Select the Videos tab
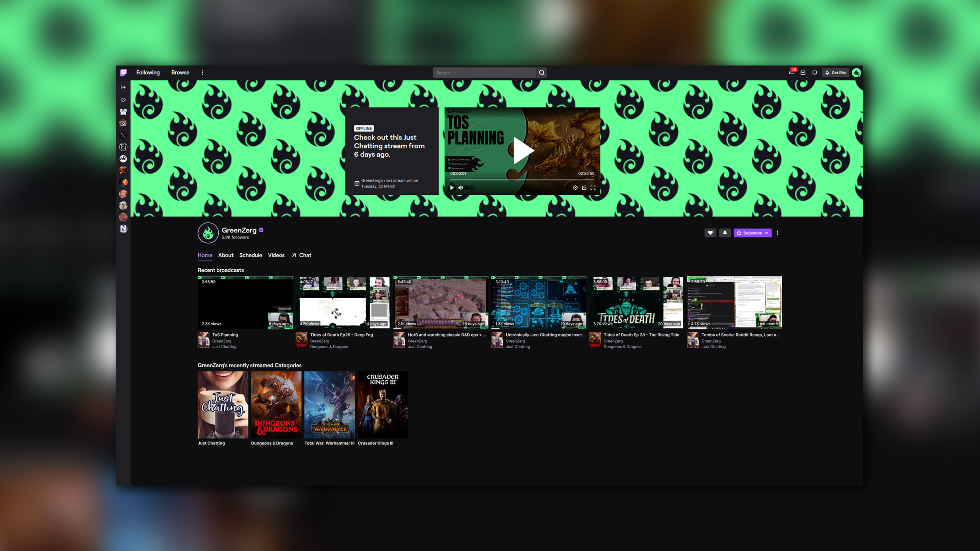Image resolution: width=980 pixels, height=551 pixels. pyautogui.click(x=276, y=255)
